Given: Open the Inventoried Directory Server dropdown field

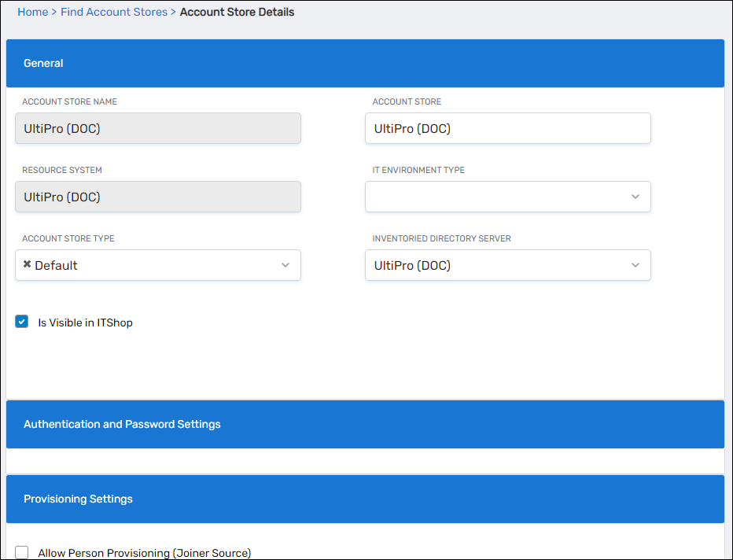Looking at the screenshot, I should pyautogui.click(x=495, y=265).
